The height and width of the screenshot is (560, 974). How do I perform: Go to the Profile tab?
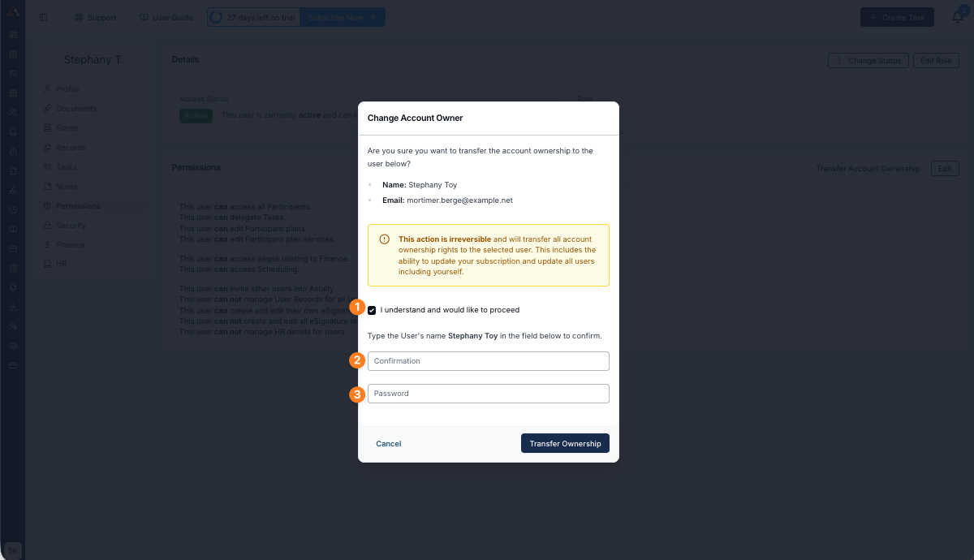(x=67, y=89)
